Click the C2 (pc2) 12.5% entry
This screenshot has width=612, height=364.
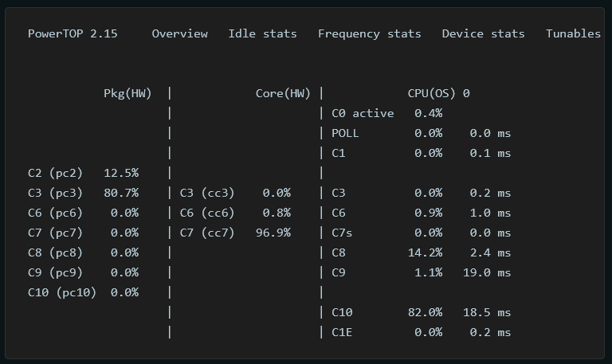(x=83, y=173)
